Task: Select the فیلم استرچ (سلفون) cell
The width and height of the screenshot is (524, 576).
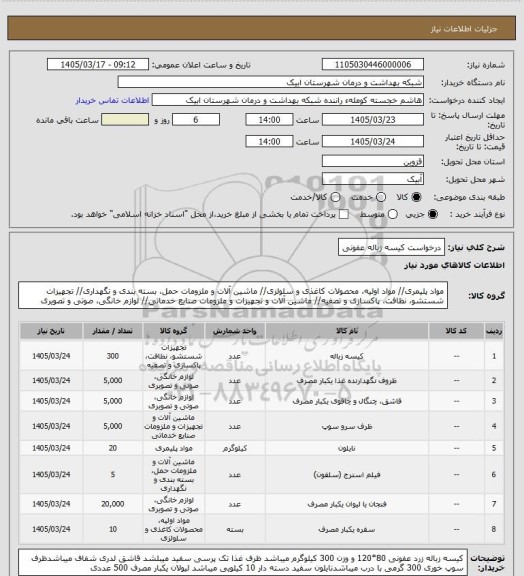Action: click(347, 475)
